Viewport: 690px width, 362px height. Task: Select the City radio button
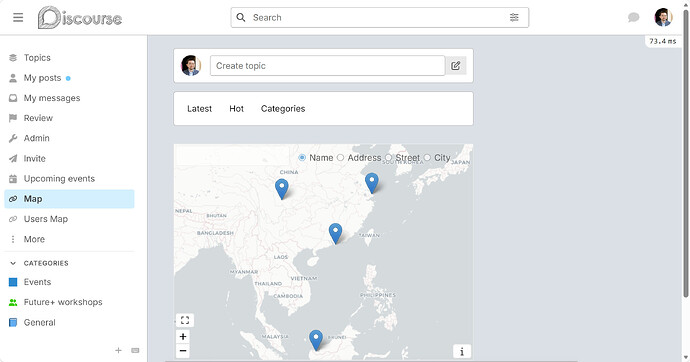click(427, 157)
